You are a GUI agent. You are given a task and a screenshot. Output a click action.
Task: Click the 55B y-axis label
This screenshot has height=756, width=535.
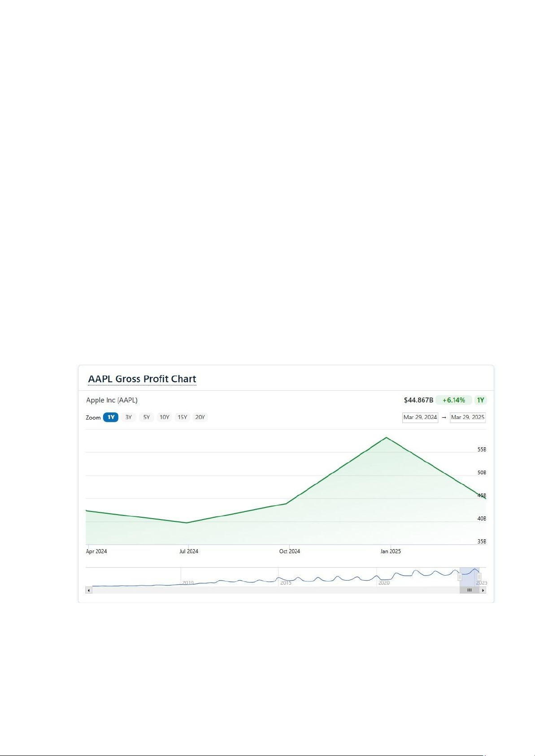coord(482,450)
